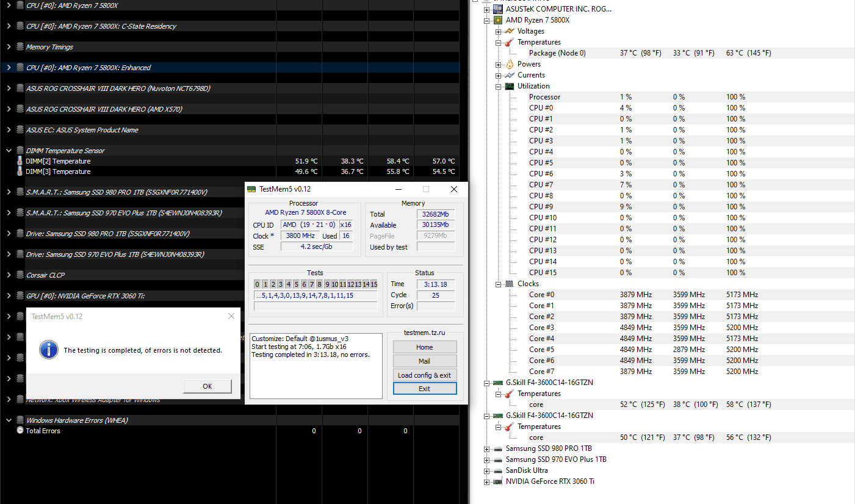Image resolution: width=855 pixels, height=504 pixels.
Task: Click the Load config & exit button
Action: 425,375
